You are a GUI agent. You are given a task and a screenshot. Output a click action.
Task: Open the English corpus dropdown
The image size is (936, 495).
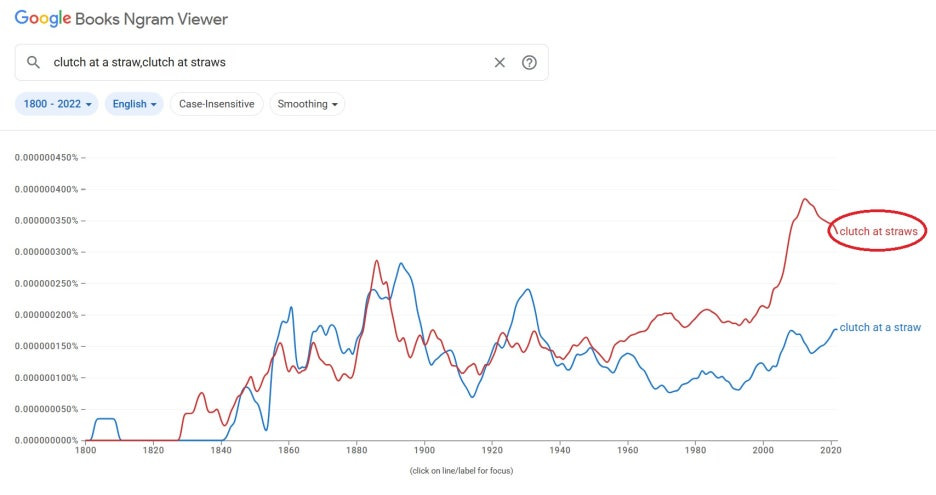tap(134, 104)
